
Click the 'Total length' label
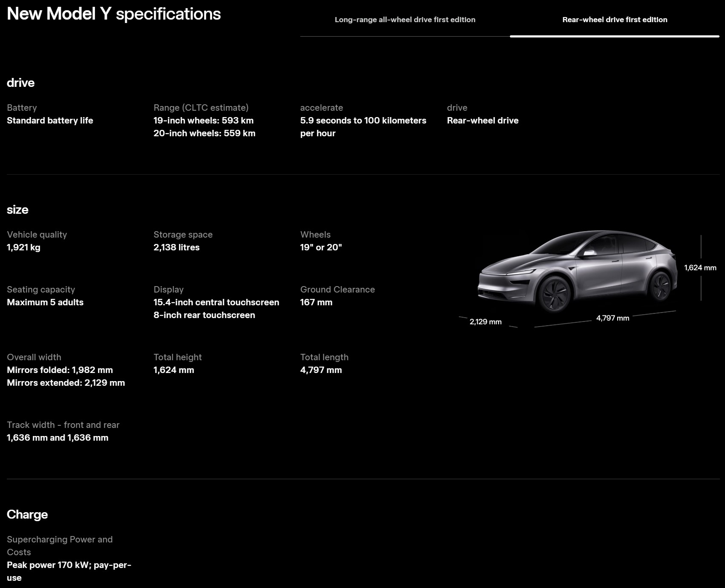(324, 357)
